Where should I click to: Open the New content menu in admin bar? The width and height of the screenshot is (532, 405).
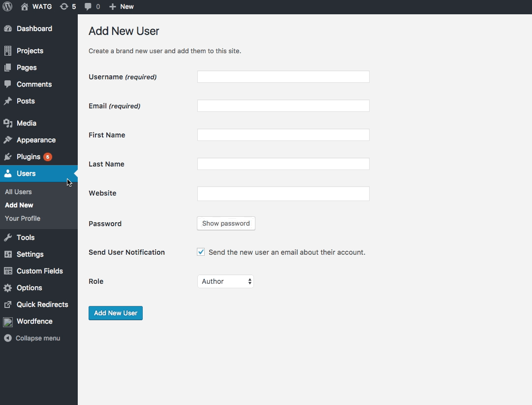tap(122, 7)
